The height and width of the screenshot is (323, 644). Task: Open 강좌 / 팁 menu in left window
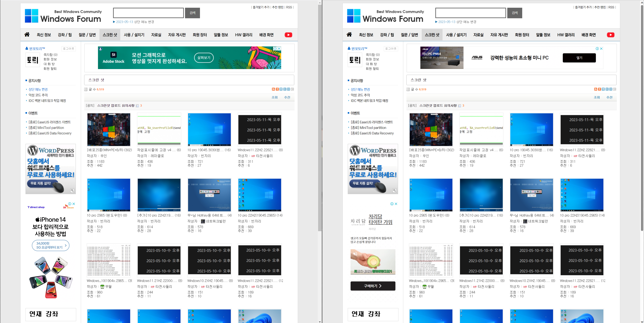(x=65, y=35)
